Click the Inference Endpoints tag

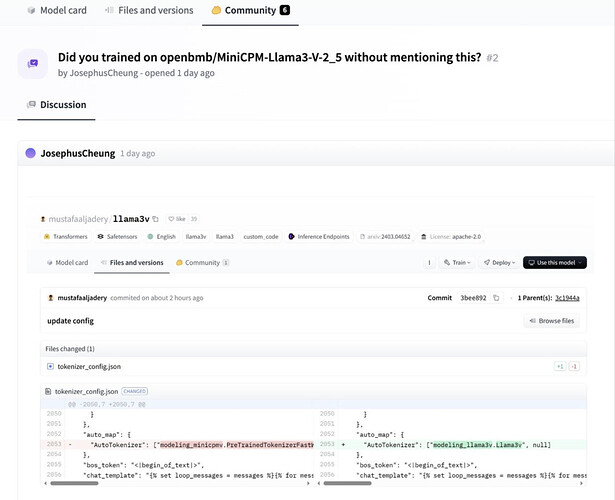324,237
